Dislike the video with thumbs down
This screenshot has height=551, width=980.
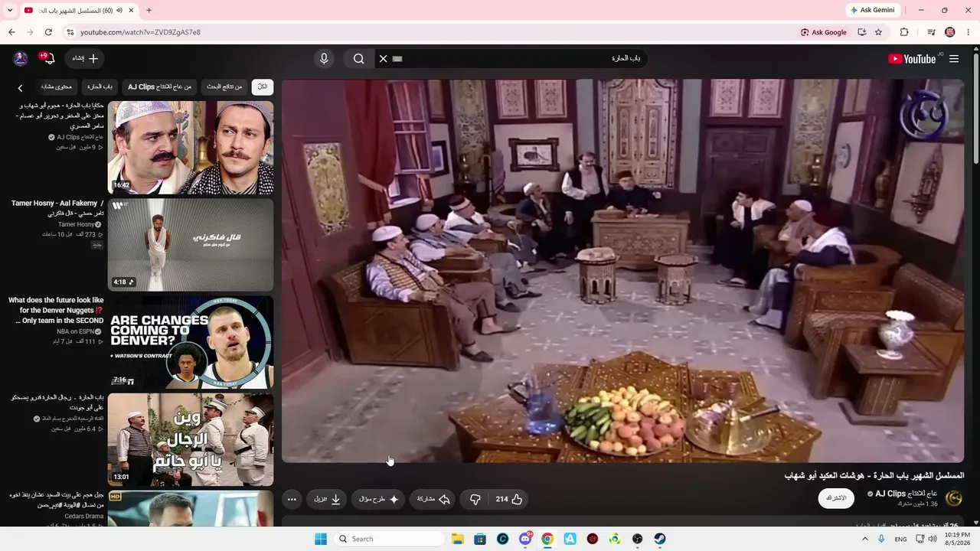(475, 499)
